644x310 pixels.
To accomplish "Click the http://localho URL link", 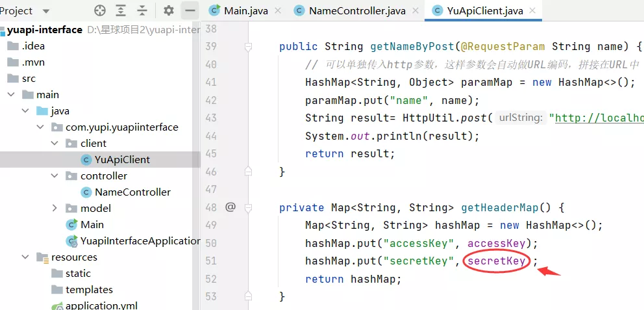I will [x=599, y=118].
